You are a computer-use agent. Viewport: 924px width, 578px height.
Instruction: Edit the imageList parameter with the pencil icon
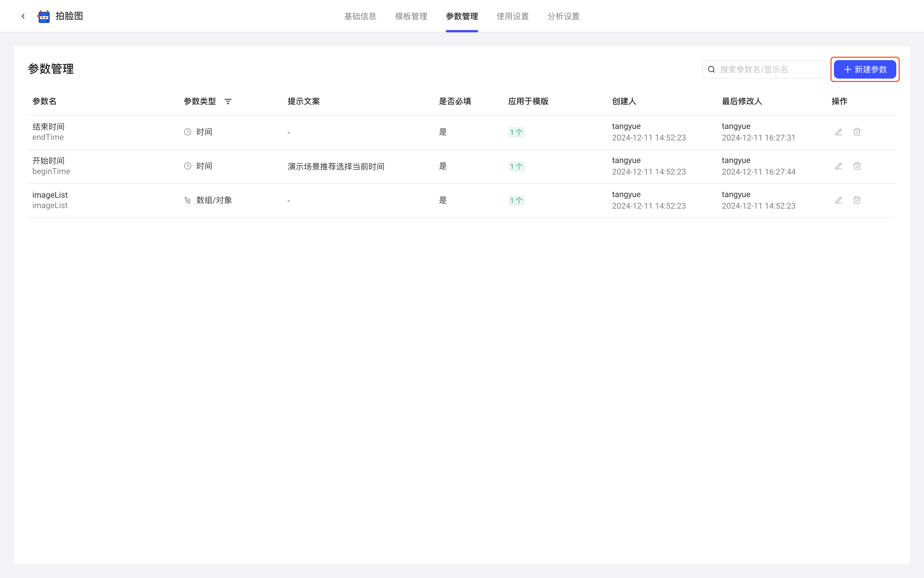coord(839,200)
